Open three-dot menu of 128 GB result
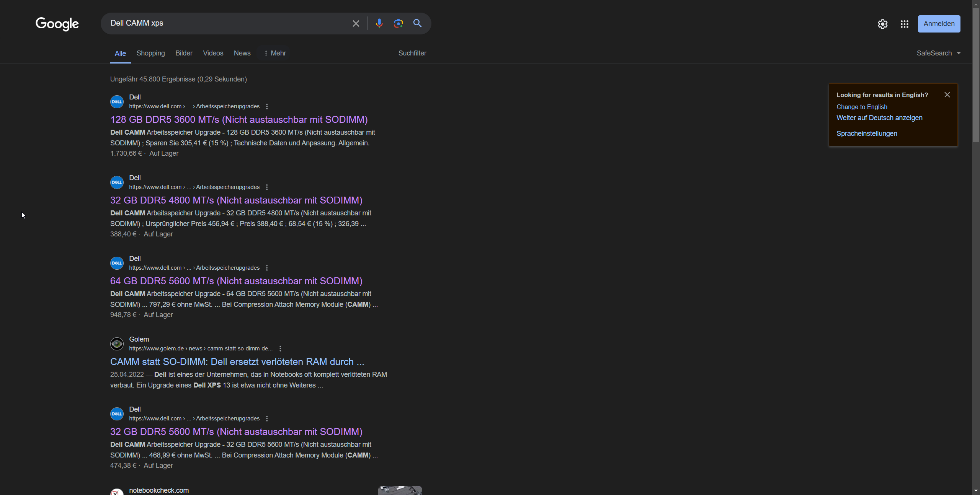The height and width of the screenshot is (495, 980). coord(267,106)
